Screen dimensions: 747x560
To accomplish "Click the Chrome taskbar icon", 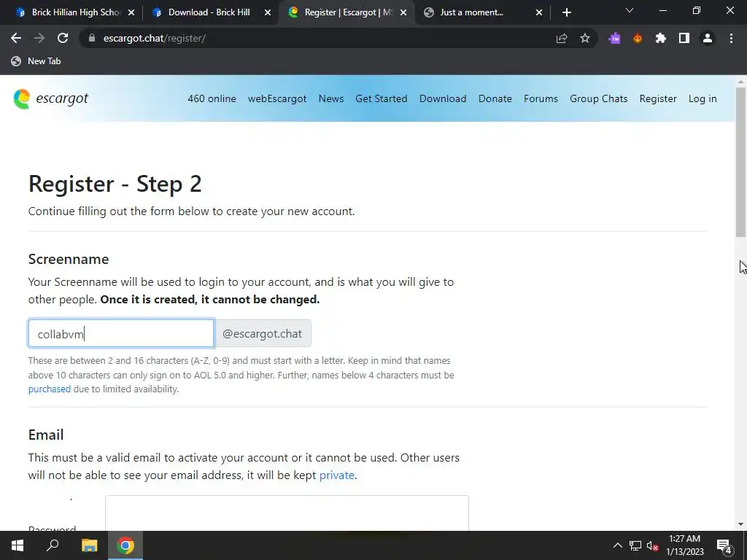I will (125, 545).
